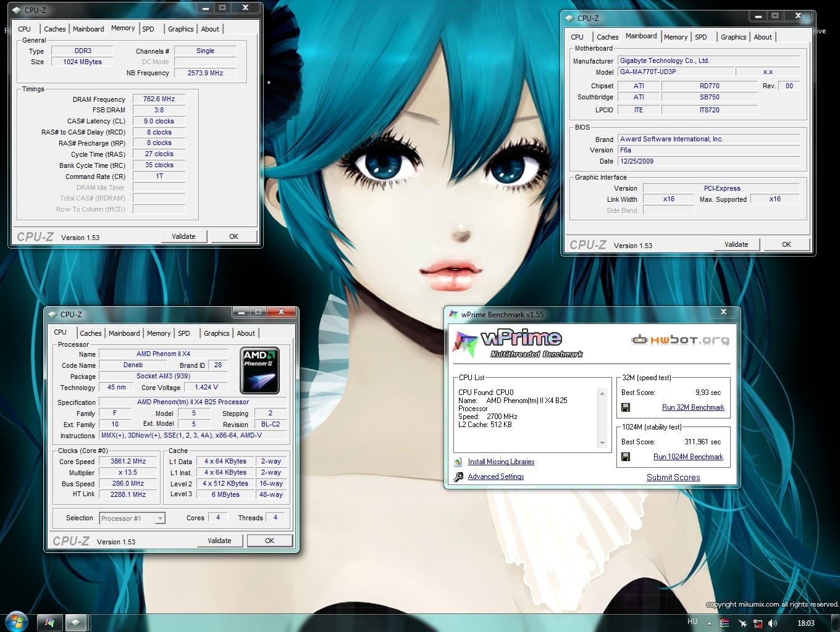Click the Gigabyte Technology manufacturer field

coord(709,60)
